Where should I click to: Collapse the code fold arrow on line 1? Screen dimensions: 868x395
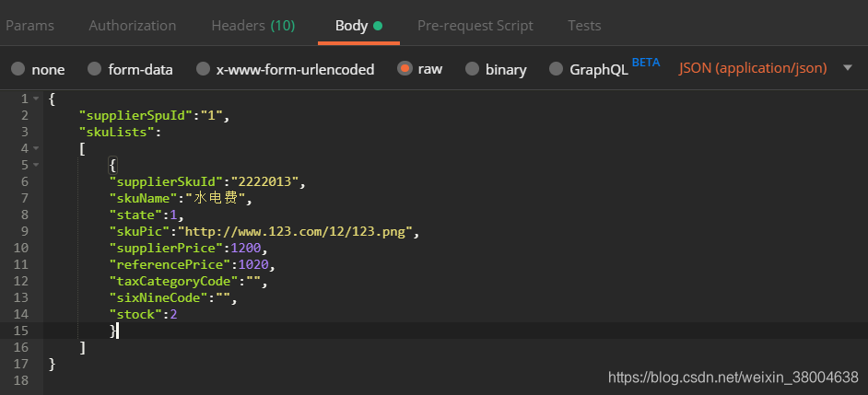(36, 99)
